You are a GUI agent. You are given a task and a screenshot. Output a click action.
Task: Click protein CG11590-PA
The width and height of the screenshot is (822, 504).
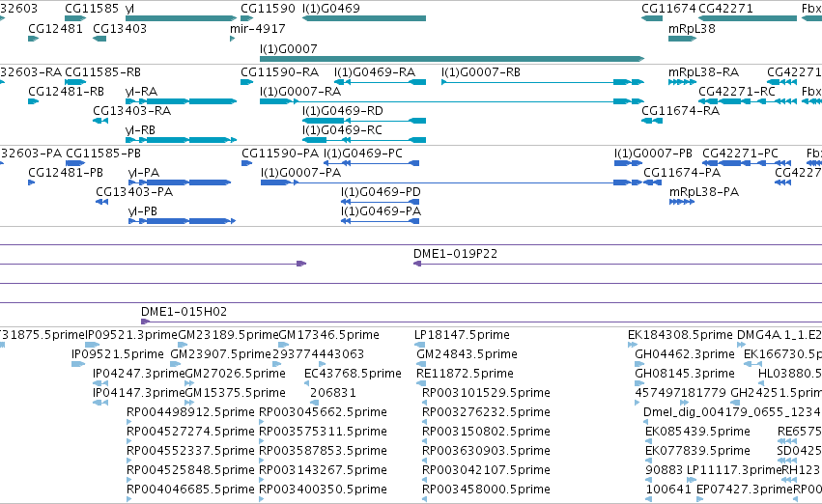pyautogui.click(x=280, y=153)
